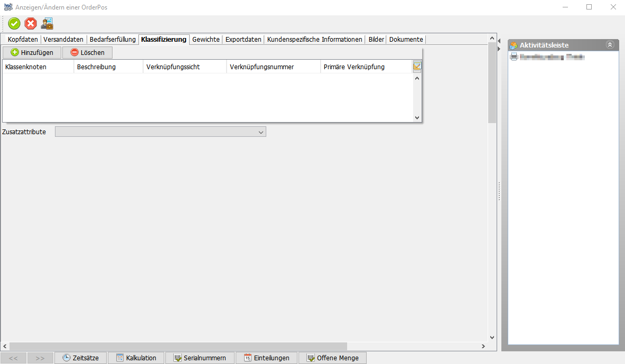Open the Serialnummern view

pyautogui.click(x=200, y=358)
